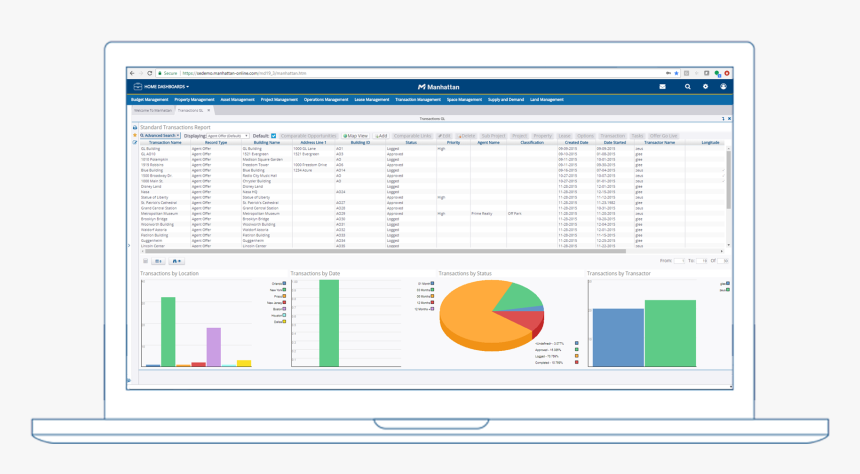
Task: Expand the Home Dashboards dropdown
Action: 166,87
